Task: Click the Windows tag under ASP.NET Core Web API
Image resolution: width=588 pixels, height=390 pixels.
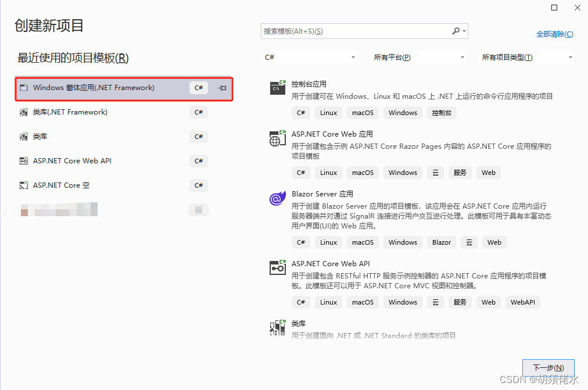Action: tap(403, 302)
